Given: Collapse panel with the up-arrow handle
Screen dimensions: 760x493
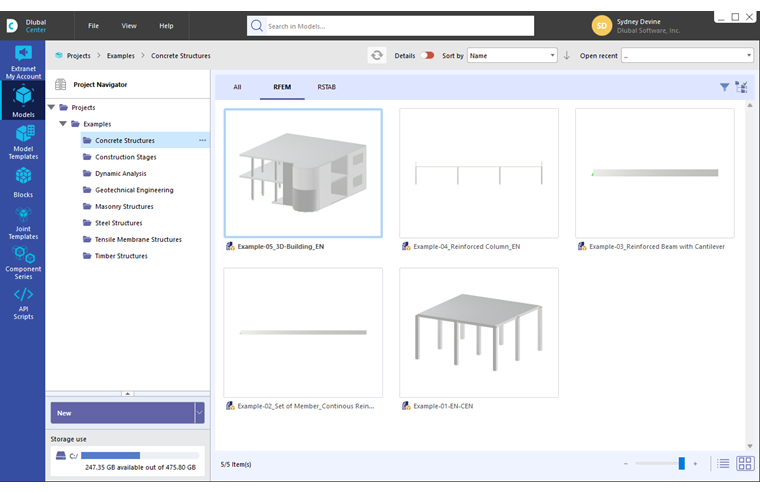Looking at the screenshot, I should (x=127, y=394).
